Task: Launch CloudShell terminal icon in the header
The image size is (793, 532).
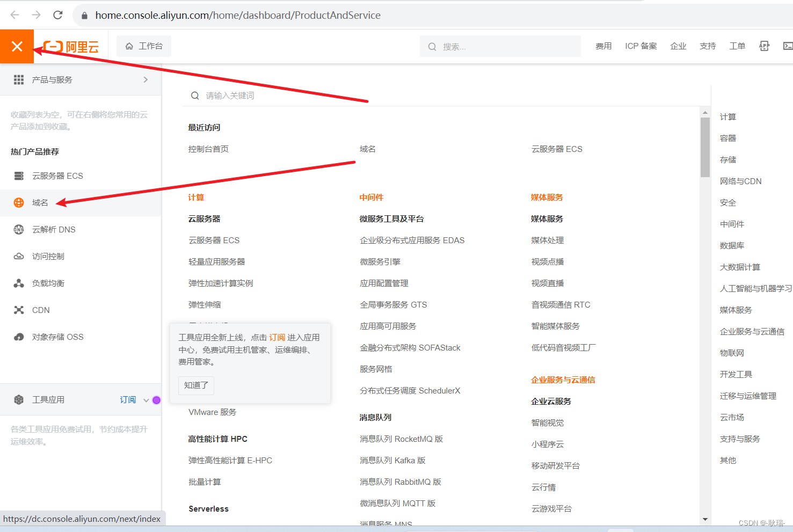Action: [787, 46]
